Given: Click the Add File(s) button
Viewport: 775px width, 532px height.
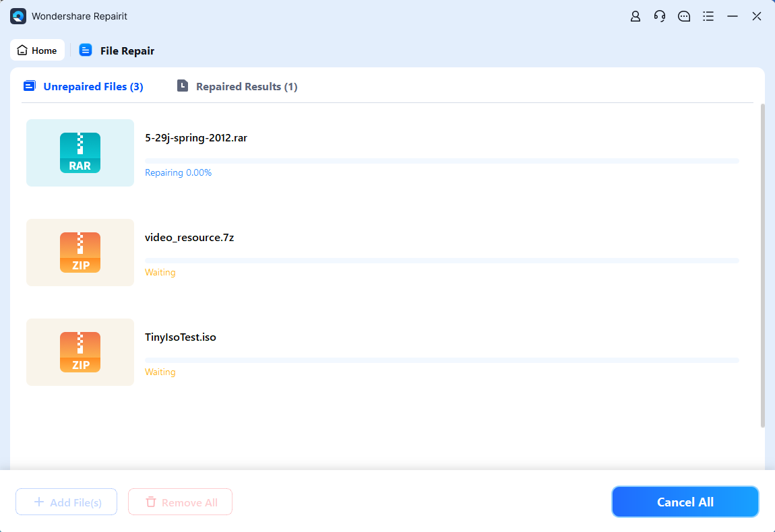Looking at the screenshot, I should pos(66,502).
